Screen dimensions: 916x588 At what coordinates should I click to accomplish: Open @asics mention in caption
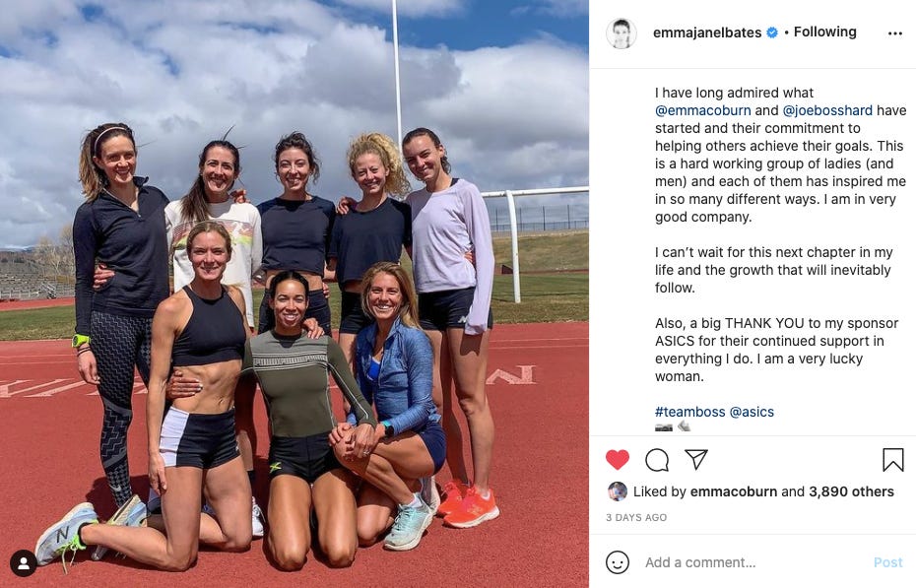pos(752,412)
